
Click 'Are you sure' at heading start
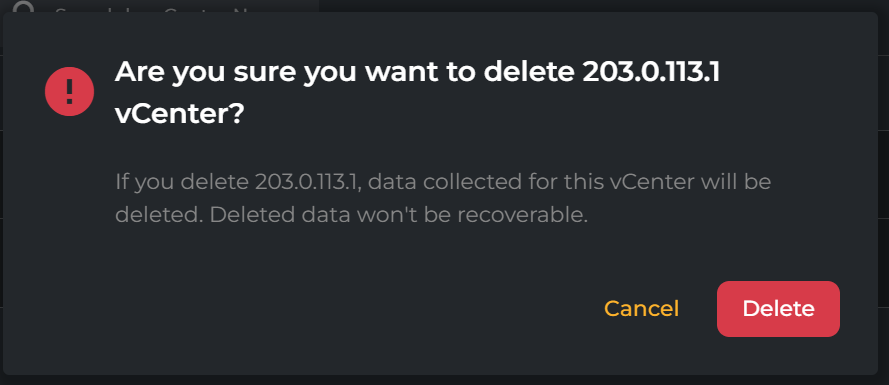click(205, 74)
